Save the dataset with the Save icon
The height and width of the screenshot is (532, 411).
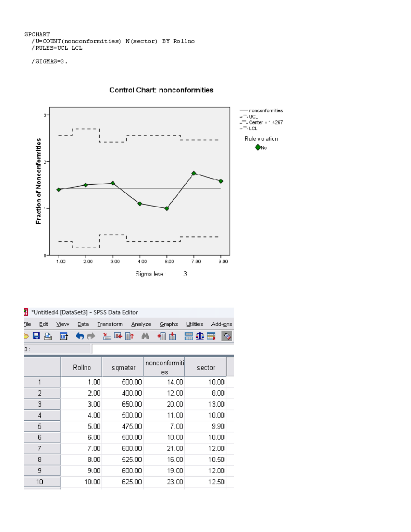[x=36, y=336]
